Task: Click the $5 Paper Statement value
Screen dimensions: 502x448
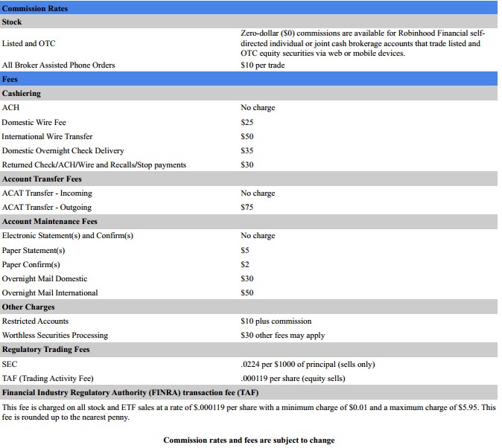Action: point(244,250)
